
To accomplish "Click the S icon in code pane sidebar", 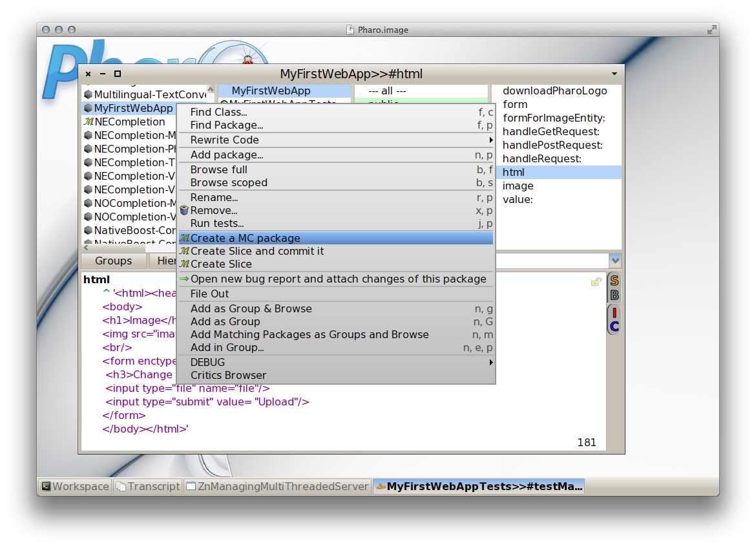I will point(614,280).
